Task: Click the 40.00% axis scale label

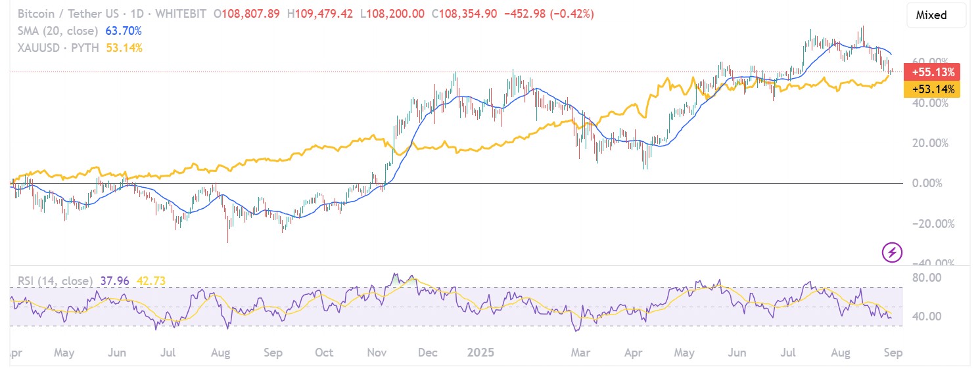Action: coord(930,103)
